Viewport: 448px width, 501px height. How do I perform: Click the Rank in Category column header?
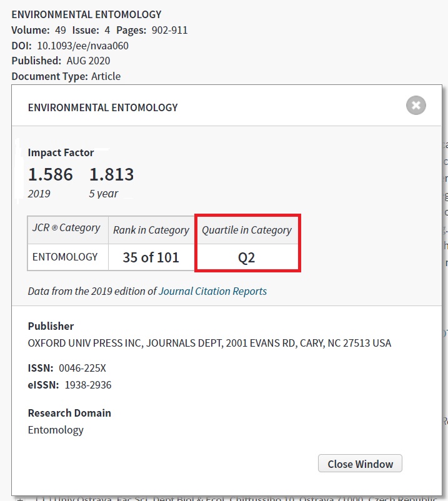pos(151,230)
